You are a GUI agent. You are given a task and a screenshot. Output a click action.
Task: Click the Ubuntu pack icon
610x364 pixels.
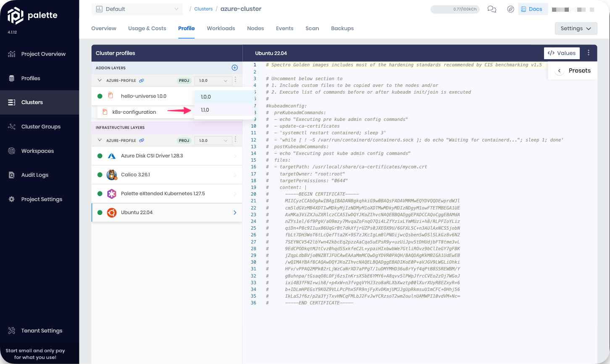tap(112, 212)
